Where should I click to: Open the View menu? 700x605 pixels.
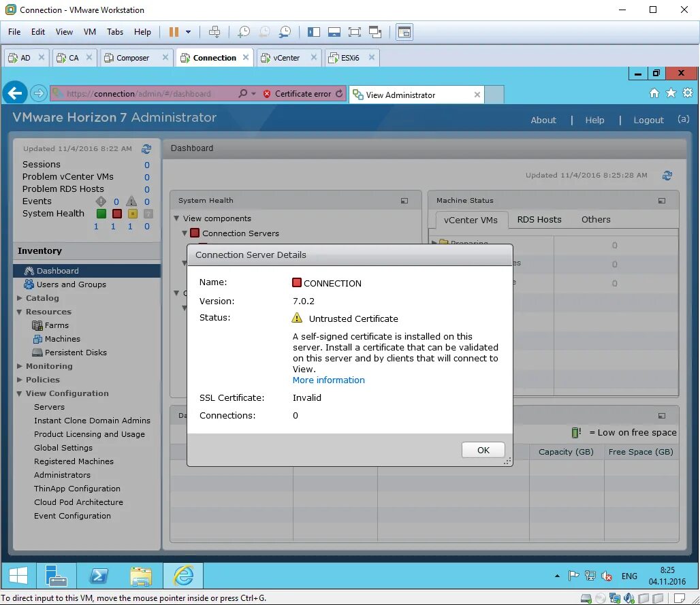[x=64, y=32]
